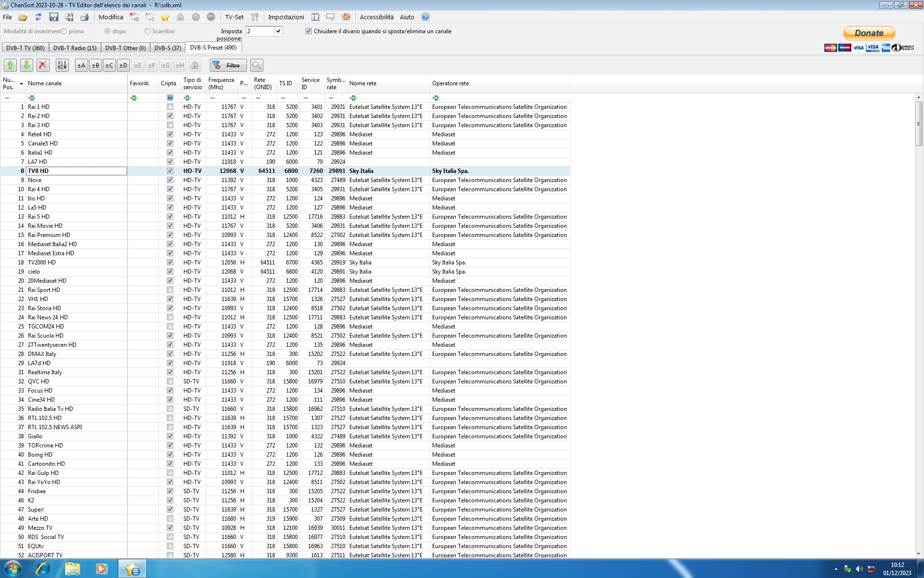Open the Impostazioni menu
Screen dimensions: 924x578
pos(286,17)
